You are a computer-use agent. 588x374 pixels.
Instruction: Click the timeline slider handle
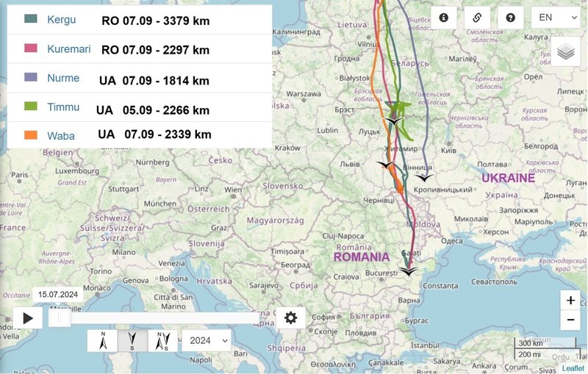[x=60, y=318]
